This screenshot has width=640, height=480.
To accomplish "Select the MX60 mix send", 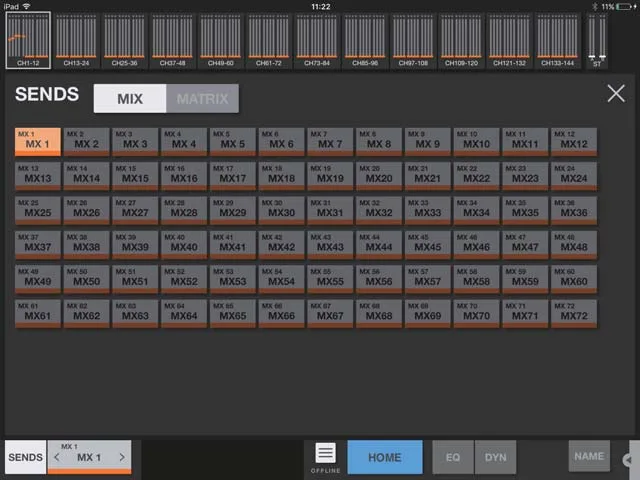I will click(574, 279).
